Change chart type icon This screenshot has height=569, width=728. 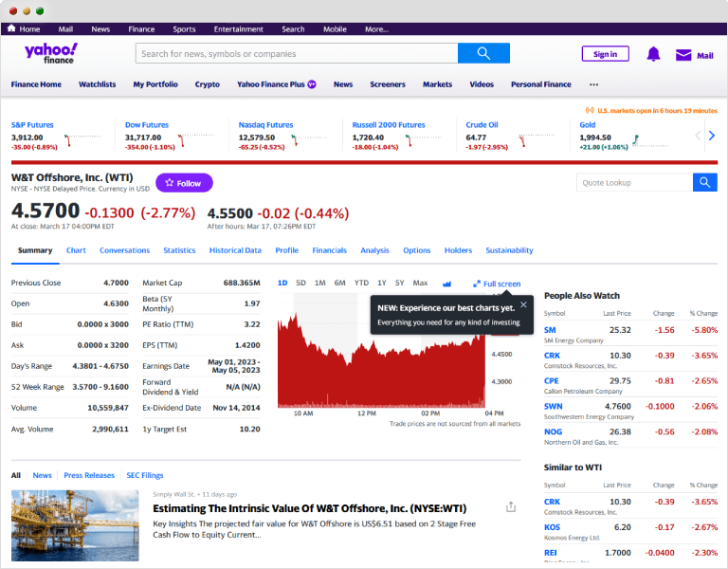(446, 284)
